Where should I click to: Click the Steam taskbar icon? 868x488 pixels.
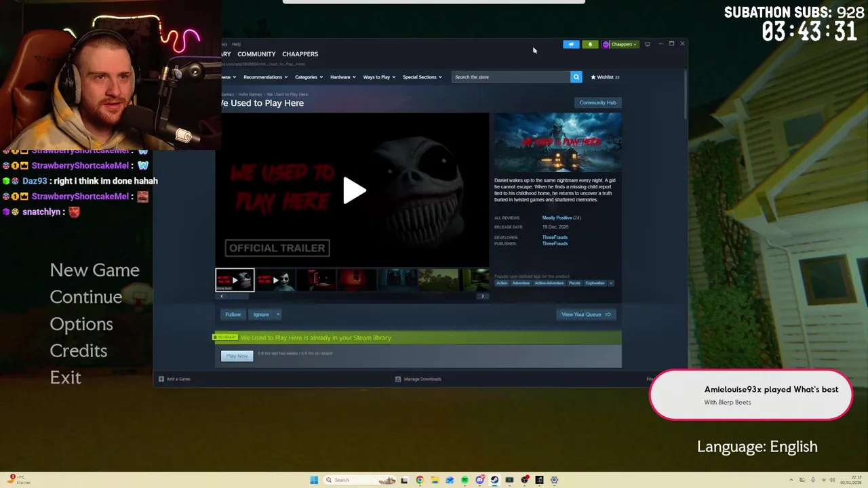tap(494, 480)
